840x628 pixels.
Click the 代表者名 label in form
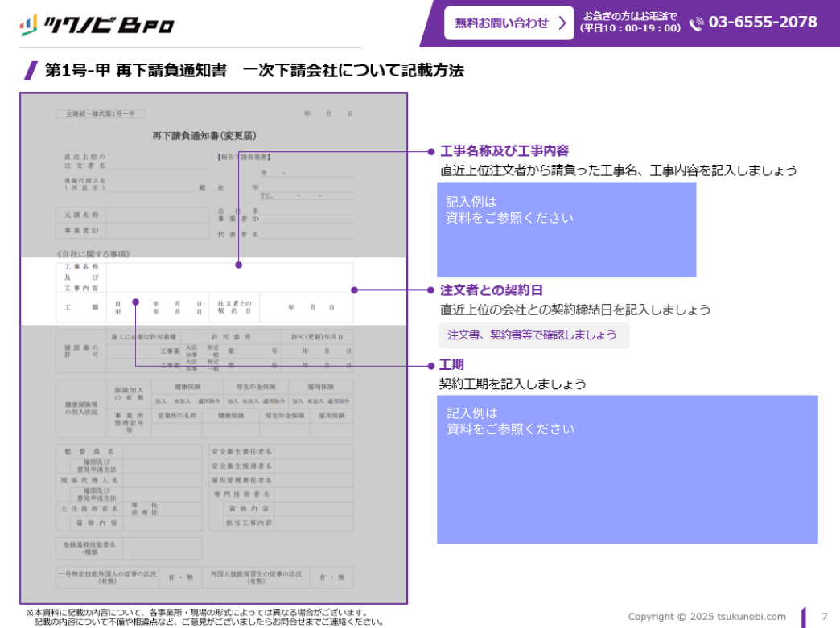click(x=238, y=235)
